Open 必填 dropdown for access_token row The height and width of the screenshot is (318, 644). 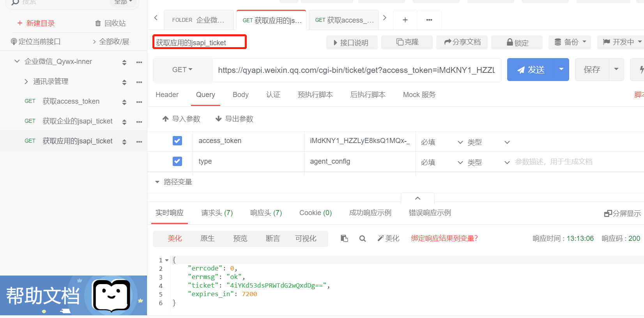click(442, 142)
